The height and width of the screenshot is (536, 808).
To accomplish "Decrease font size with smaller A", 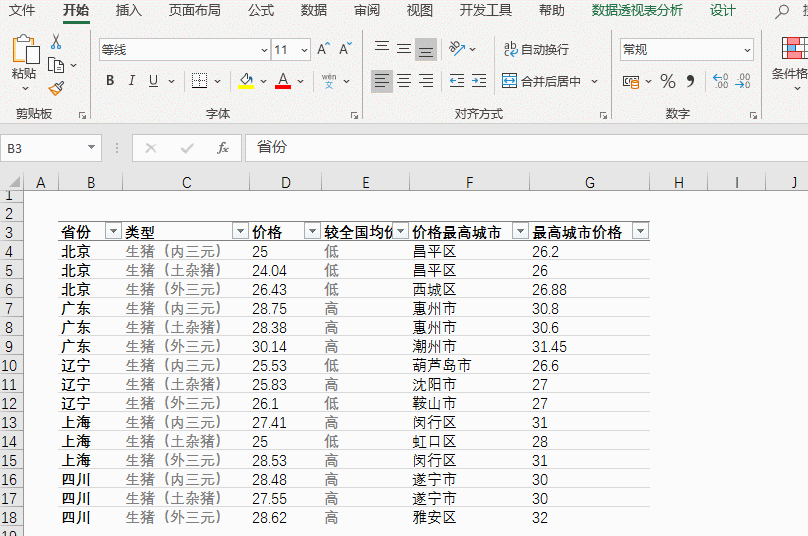I will click(x=345, y=49).
